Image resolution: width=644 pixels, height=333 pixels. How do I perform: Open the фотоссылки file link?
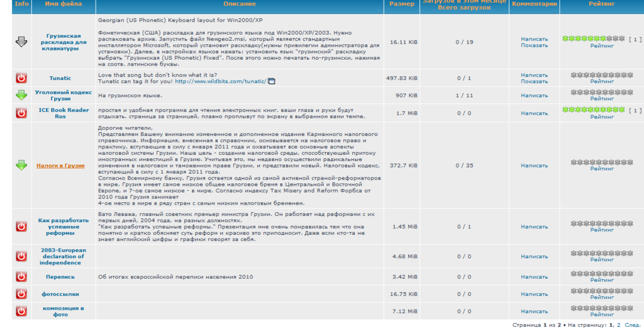click(x=60, y=295)
